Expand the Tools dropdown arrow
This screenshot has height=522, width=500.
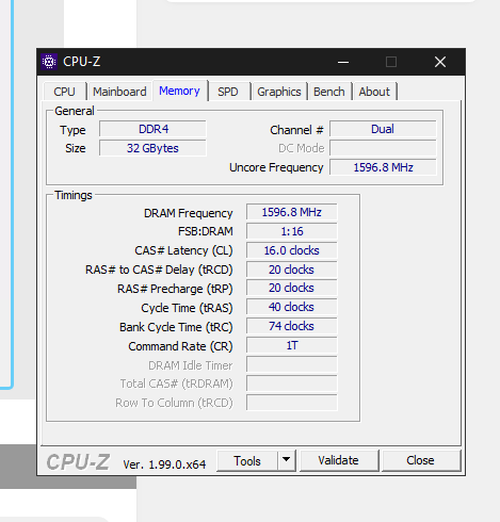[286, 461]
